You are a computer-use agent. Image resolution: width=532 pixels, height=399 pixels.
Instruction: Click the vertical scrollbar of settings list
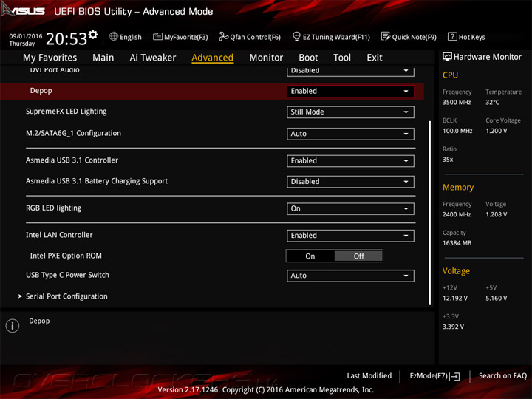pos(430,213)
